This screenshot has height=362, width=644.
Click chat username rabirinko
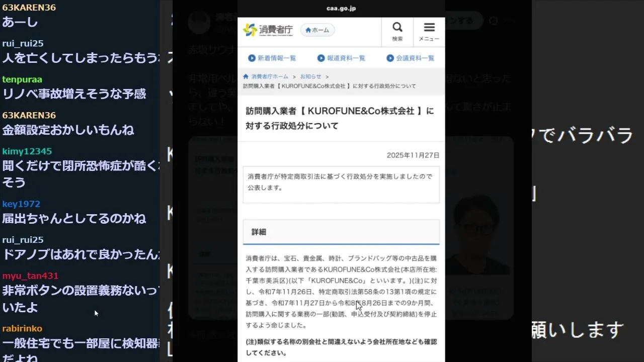tap(22, 328)
